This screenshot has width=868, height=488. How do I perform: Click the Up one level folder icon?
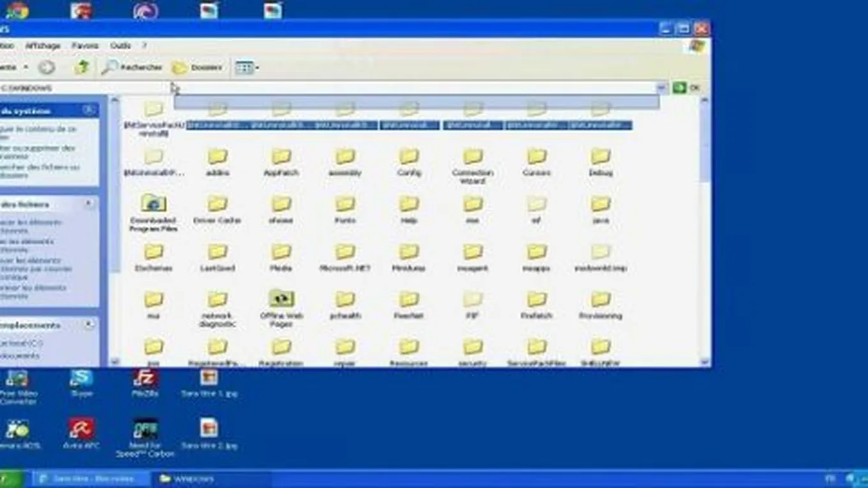click(x=82, y=67)
